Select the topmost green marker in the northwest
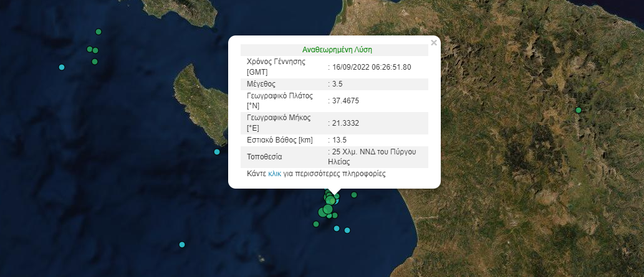Viewport: 644px width, 277px height. point(98,32)
